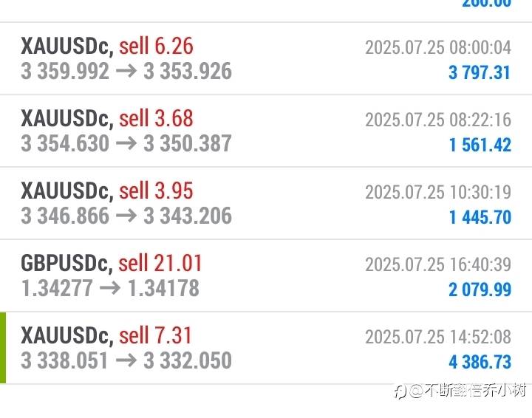Viewport: 532px width, 418px height.
Task: Select the 2025.07.25 14:52:08 timestamp
Action: [437, 337]
